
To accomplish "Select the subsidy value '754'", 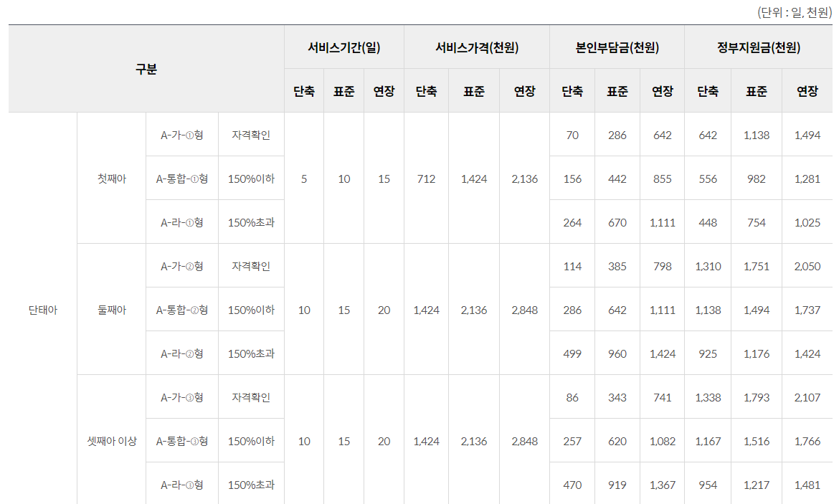I will pyautogui.click(x=757, y=222).
